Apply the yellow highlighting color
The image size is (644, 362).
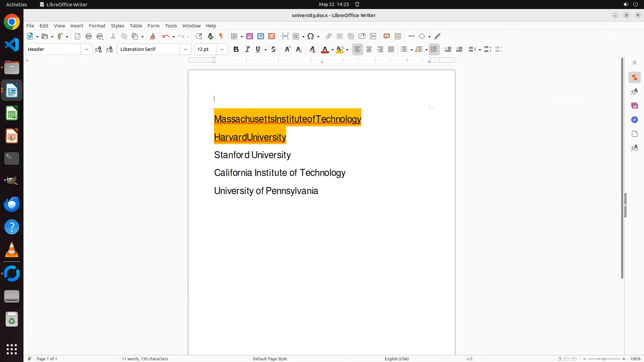click(340, 50)
